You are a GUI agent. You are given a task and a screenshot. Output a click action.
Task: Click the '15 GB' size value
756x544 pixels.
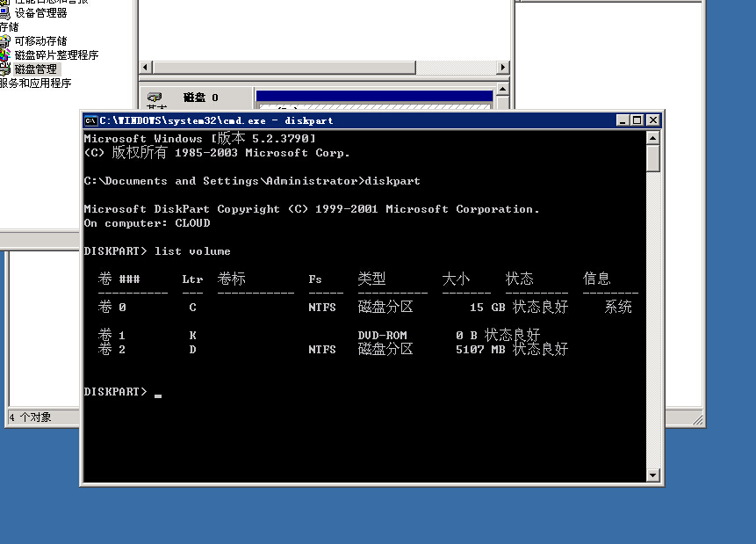point(487,307)
